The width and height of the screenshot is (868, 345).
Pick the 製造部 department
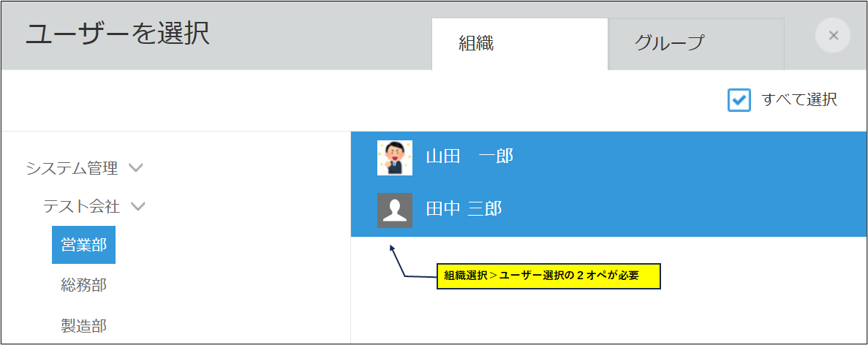click(83, 325)
